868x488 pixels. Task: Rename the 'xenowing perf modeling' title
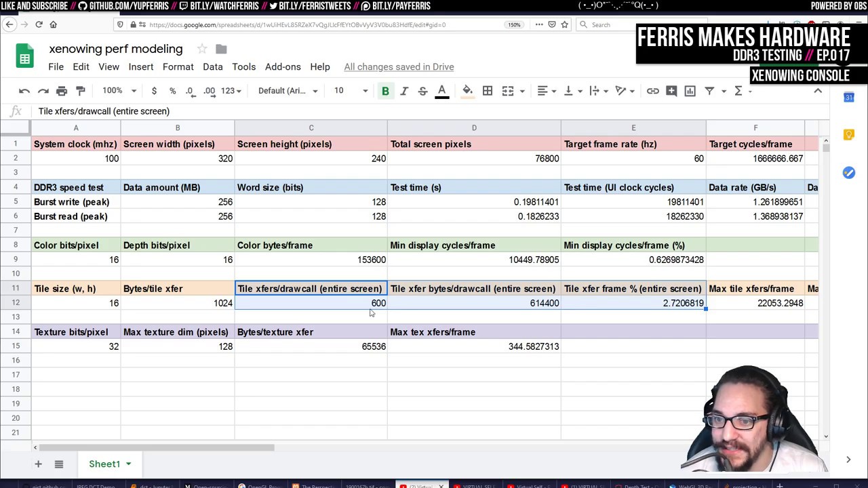pyautogui.click(x=116, y=49)
